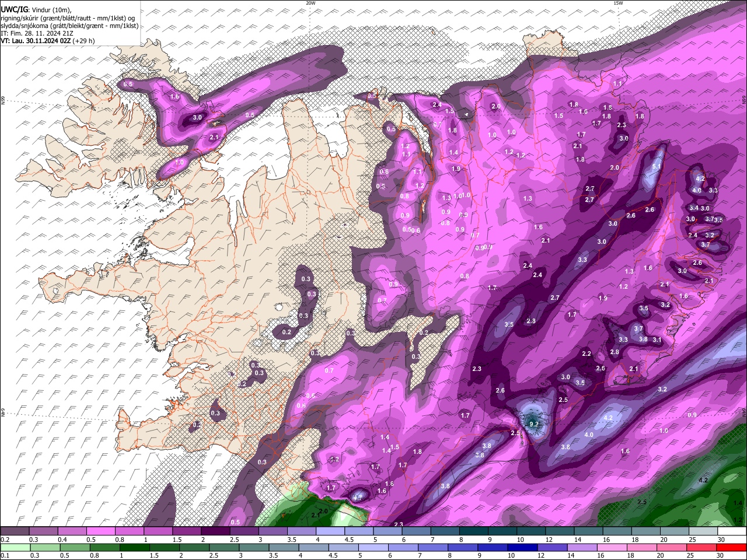The image size is (747, 560).
Task: Select the rain scale swatch labelled 3.5
Action: [284, 547]
